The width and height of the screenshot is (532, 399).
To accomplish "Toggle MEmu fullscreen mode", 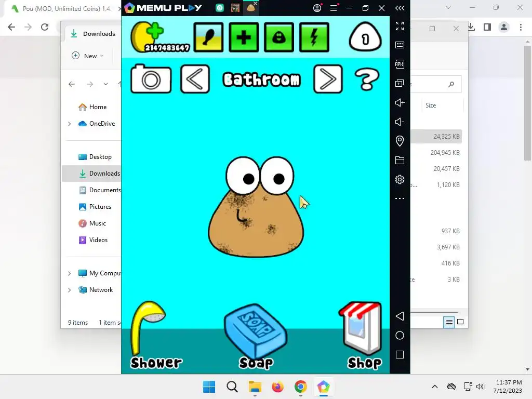I will click(x=400, y=26).
